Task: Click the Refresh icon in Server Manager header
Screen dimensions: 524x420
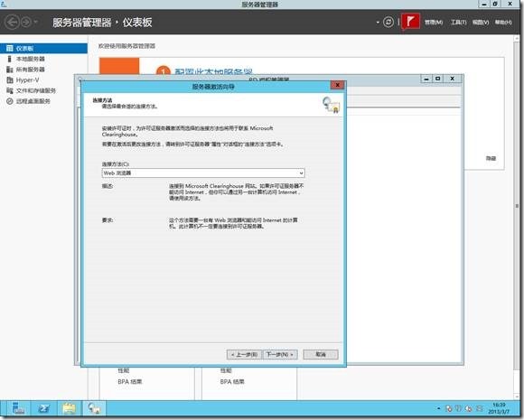Action: coord(388,22)
